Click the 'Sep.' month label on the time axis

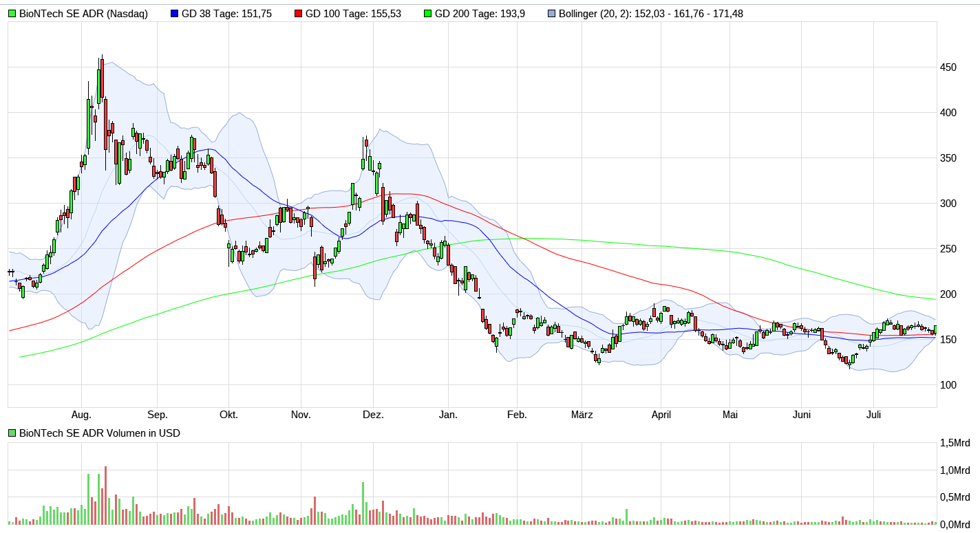click(x=158, y=415)
